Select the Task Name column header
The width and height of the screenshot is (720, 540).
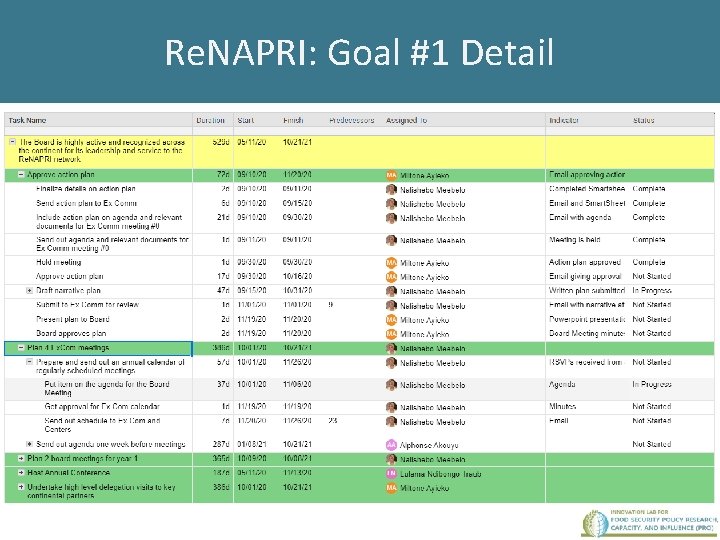tap(98, 120)
